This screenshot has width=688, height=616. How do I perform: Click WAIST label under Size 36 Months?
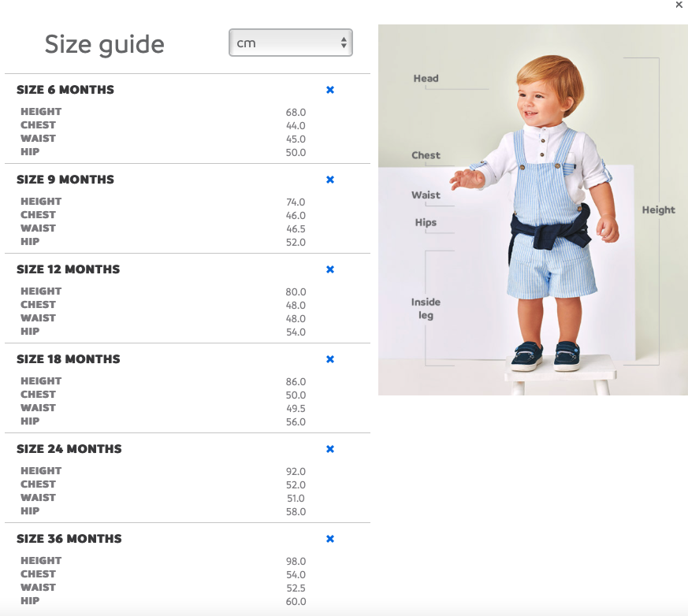tap(38, 588)
